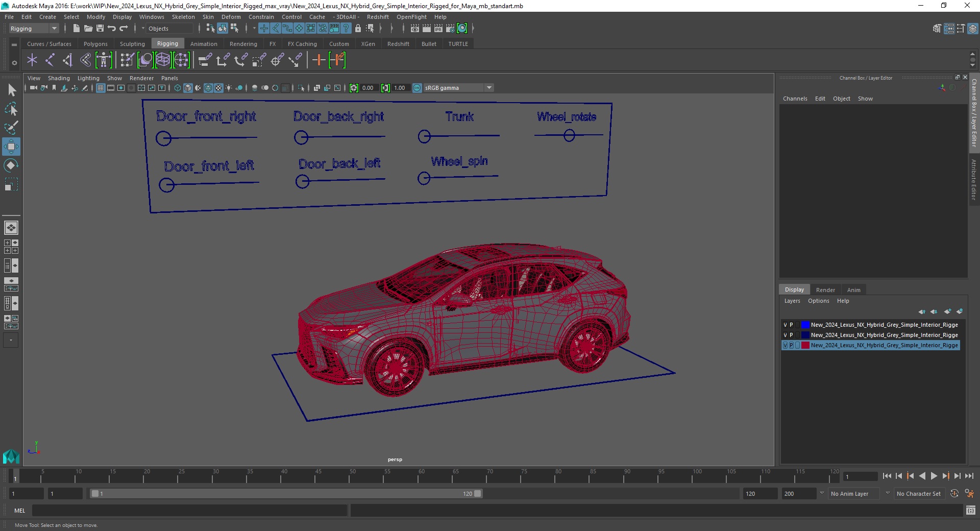Toggle viewport grid display icon
The image size is (980, 531).
101,88
